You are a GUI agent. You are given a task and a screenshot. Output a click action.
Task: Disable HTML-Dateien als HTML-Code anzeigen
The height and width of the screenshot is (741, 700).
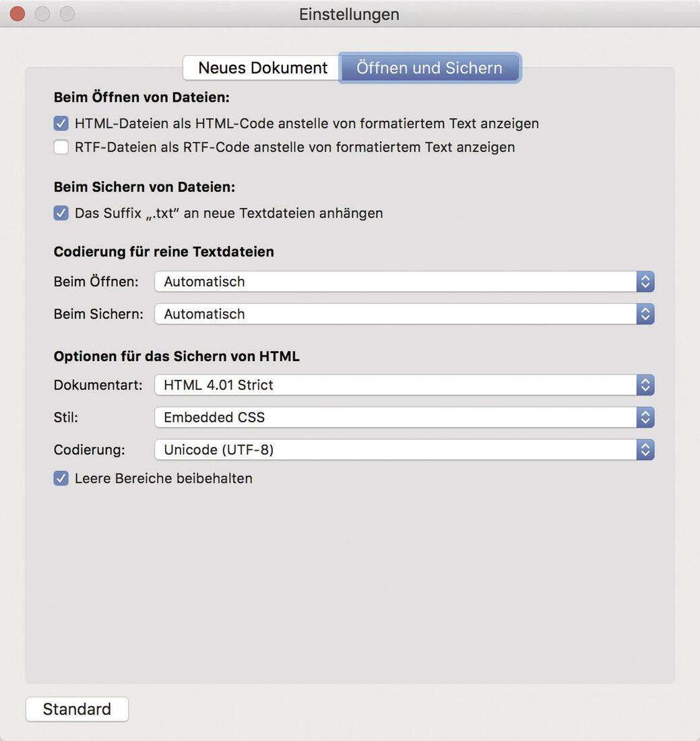[61, 123]
